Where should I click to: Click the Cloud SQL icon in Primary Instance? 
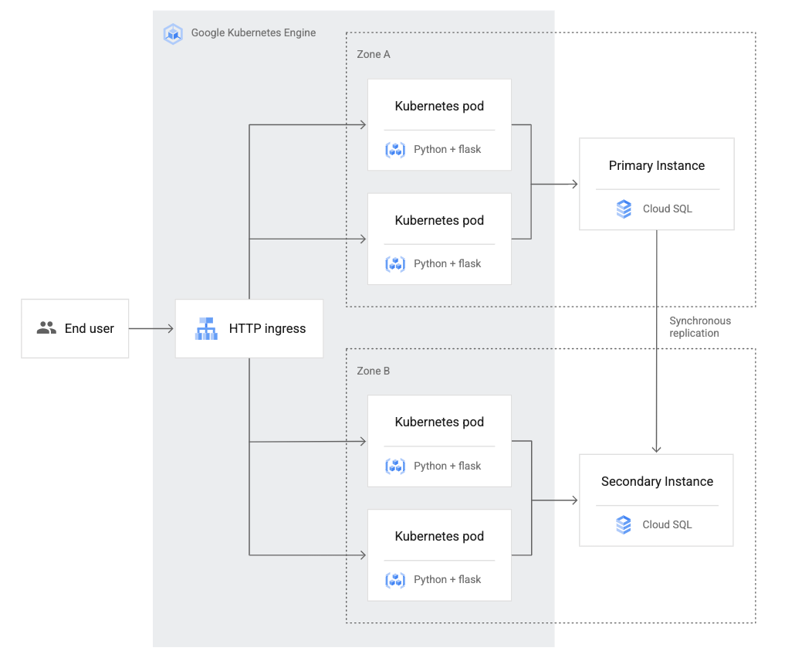coord(624,209)
